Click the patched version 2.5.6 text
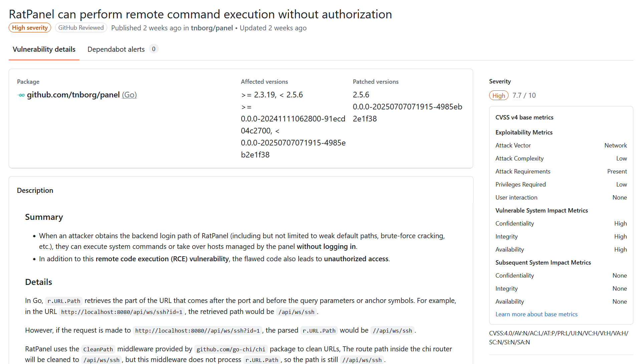Image resolution: width=642 pixels, height=364 pixels. tap(361, 95)
